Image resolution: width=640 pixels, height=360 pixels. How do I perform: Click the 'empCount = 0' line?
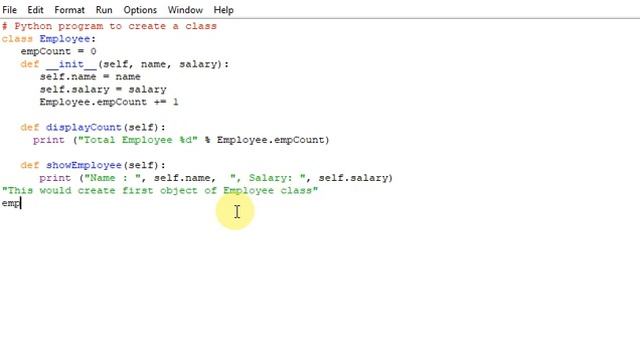click(x=58, y=51)
